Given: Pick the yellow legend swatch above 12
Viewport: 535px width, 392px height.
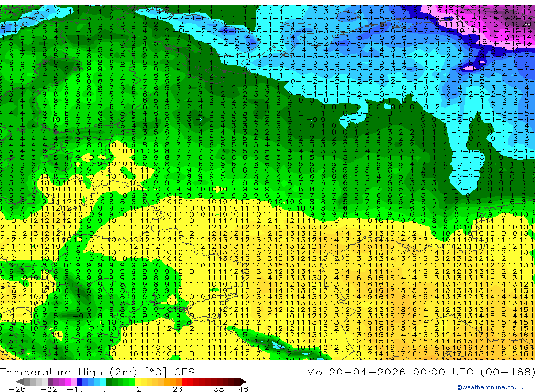Looking at the screenshot, I should [x=138, y=381].
